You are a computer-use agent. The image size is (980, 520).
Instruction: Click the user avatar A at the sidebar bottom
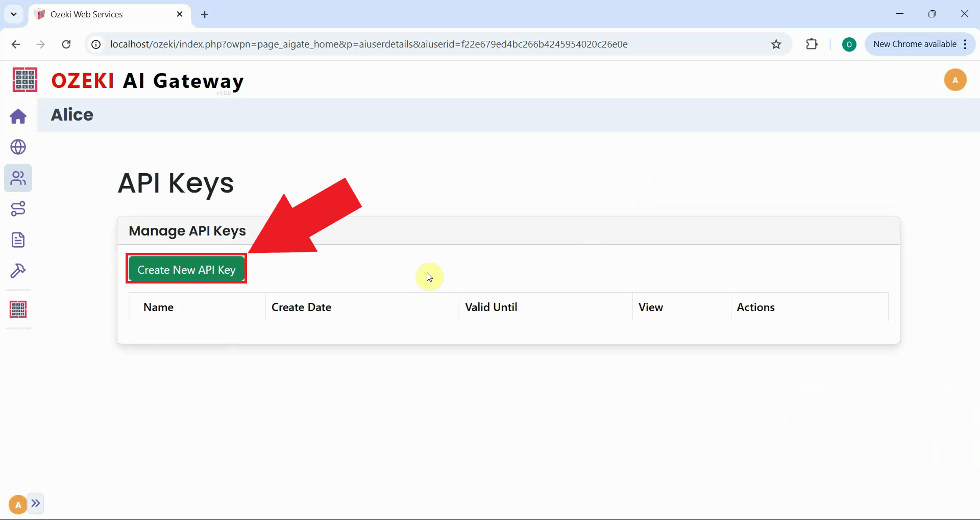pyautogui.click(x=17, y=504)
